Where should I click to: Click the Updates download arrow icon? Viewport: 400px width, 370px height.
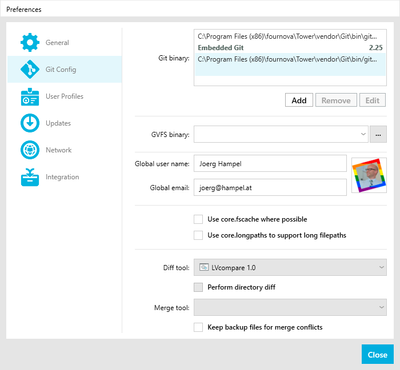30,123
